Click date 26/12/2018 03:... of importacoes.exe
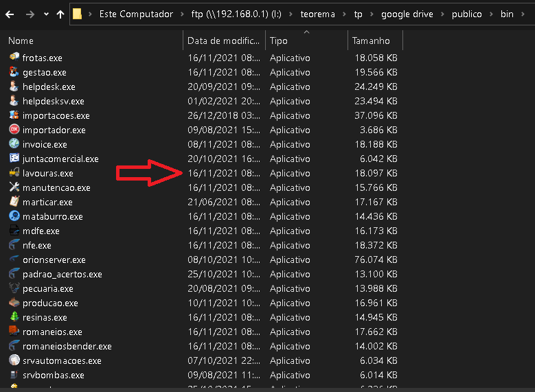Image resolution: width=535 pixels, height=392 pixels. tap(224, 115)
